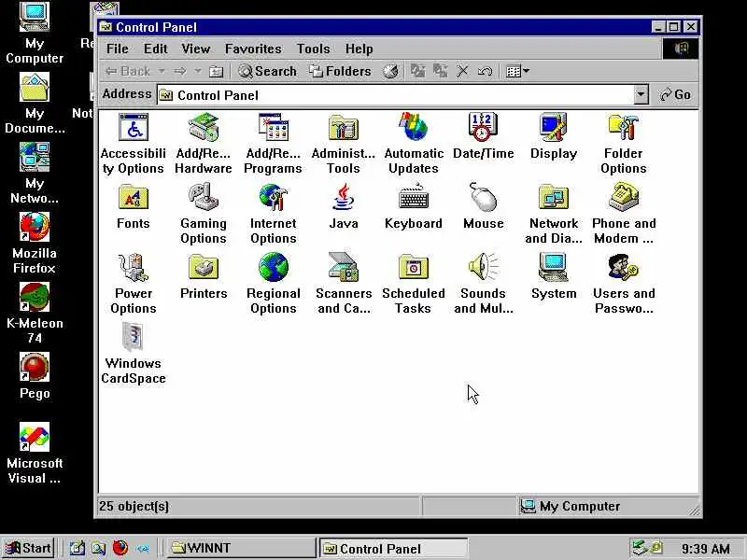This screenshot has width=747, height=560.
Task: Open Accessibility Options applet
Action: [134, 127]
